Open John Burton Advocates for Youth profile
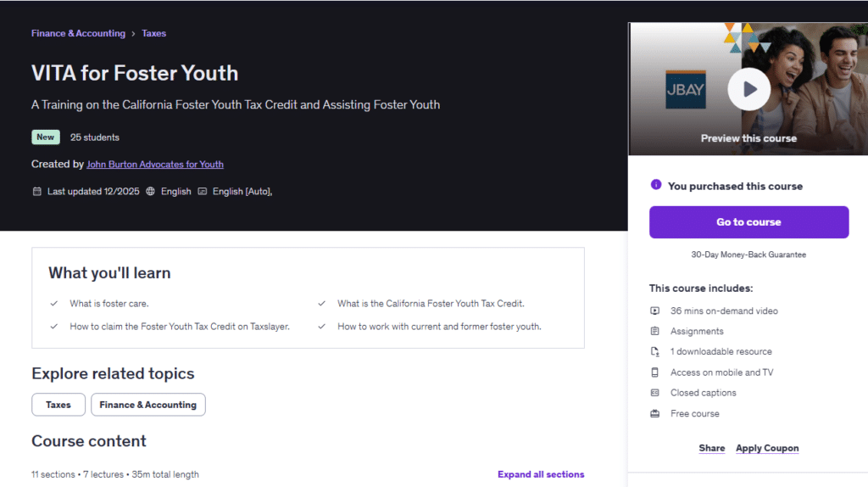 pyautogui.click(x=155, y=164)
